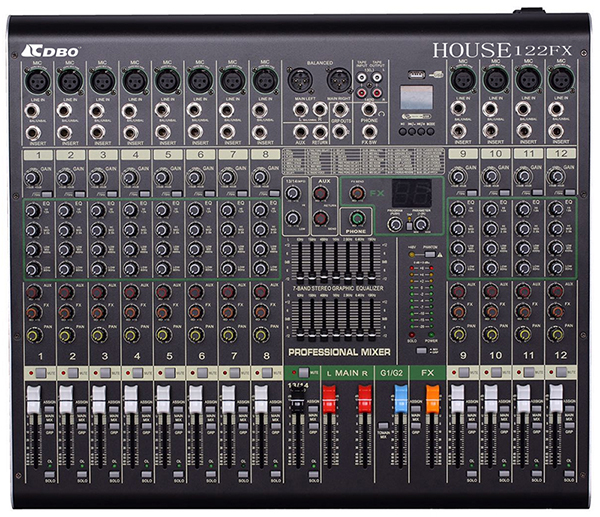The height and width of the screenshot is (517, 600).
Task: Click the button below SOLO and POWER LEDs
Action: pos(421,351)
